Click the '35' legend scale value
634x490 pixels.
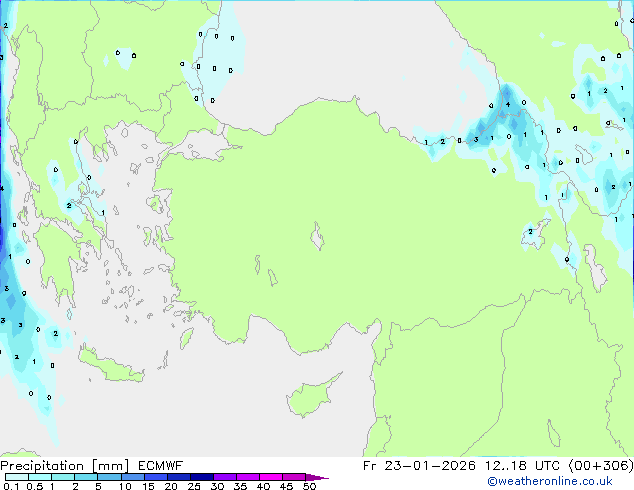[x=240, y=486]
